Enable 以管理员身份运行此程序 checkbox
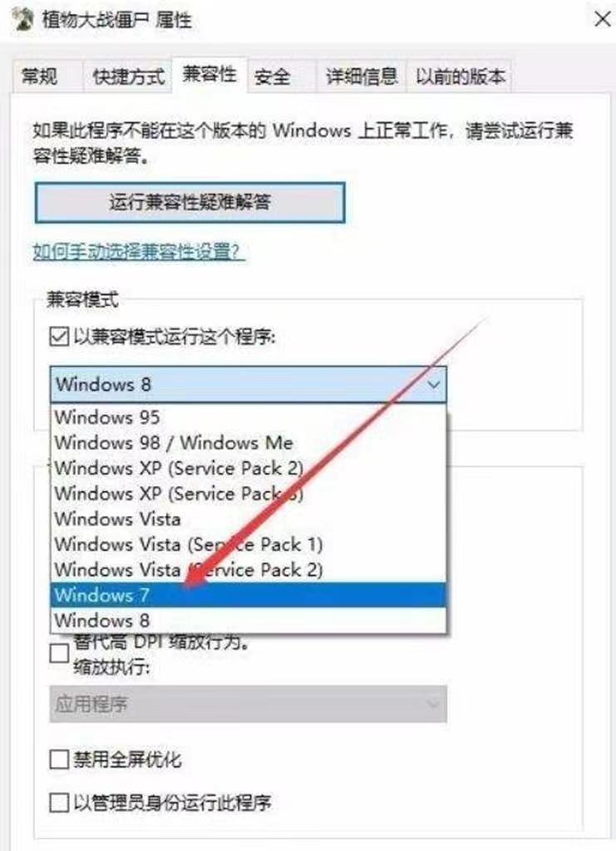Screen dimensions: 616x851 59,802
